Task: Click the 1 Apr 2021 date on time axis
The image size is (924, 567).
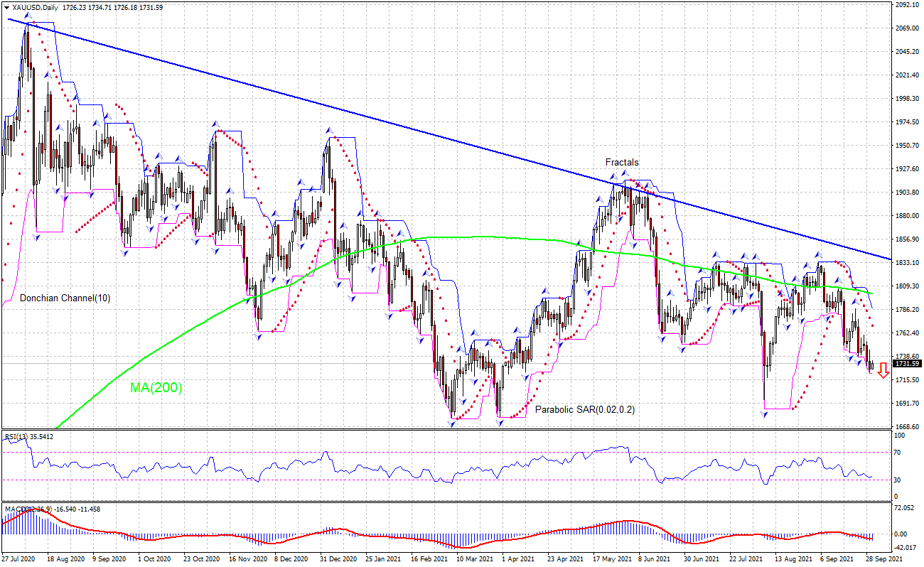Action: [x=515, y=559]
